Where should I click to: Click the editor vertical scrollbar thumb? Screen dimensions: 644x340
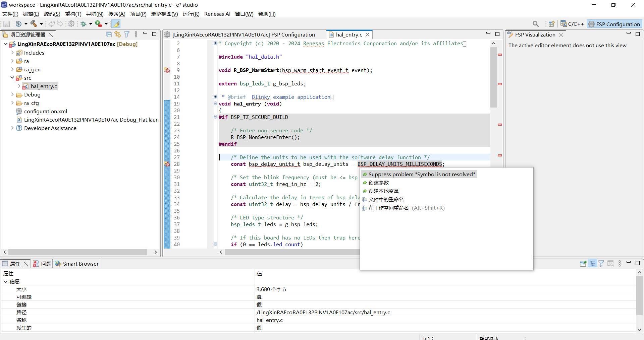coord(493,77)
